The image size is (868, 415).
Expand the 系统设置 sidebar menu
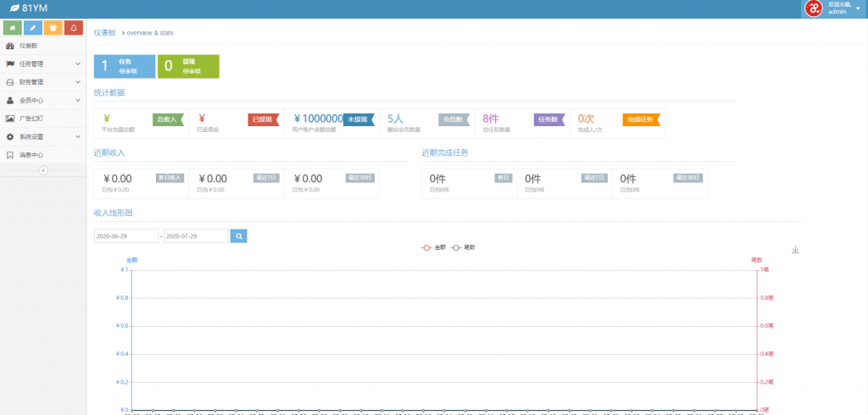click(43, 136)
